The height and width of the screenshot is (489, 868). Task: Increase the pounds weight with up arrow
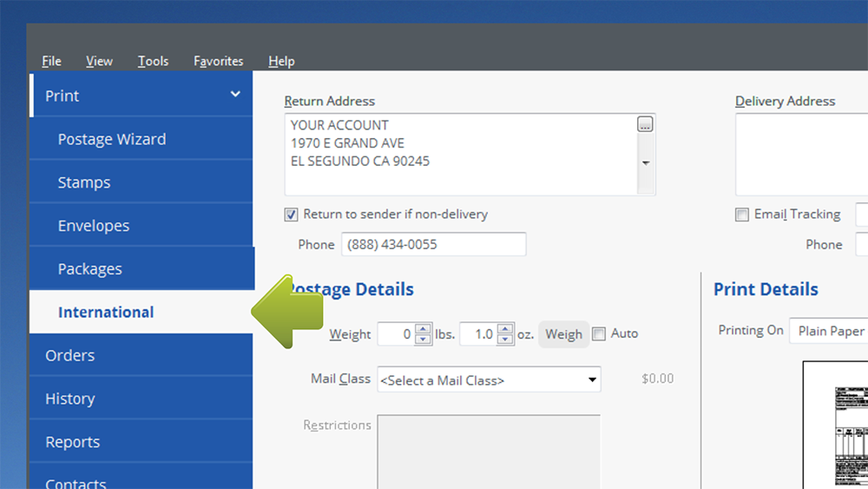423,328
